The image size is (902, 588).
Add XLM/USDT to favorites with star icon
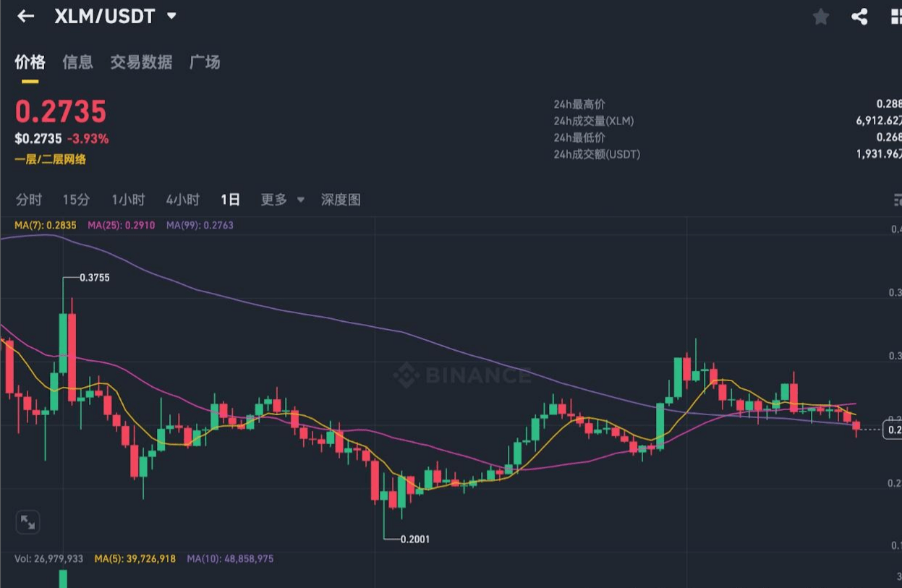pos(821,17)
